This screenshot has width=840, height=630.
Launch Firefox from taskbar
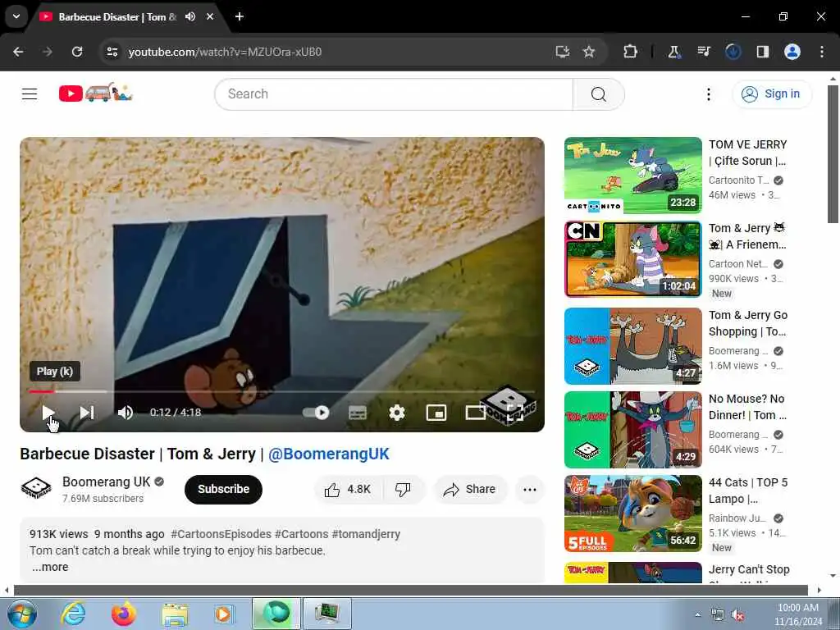[124, 614]
